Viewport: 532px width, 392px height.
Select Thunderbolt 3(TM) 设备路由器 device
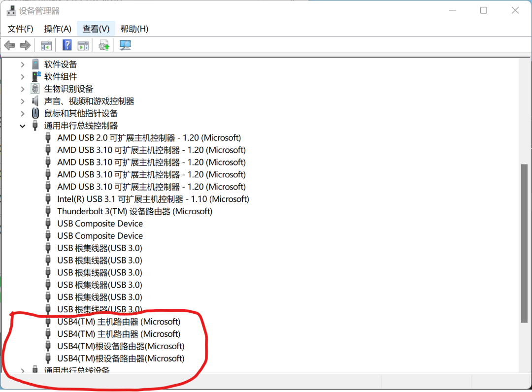point(134,211)
